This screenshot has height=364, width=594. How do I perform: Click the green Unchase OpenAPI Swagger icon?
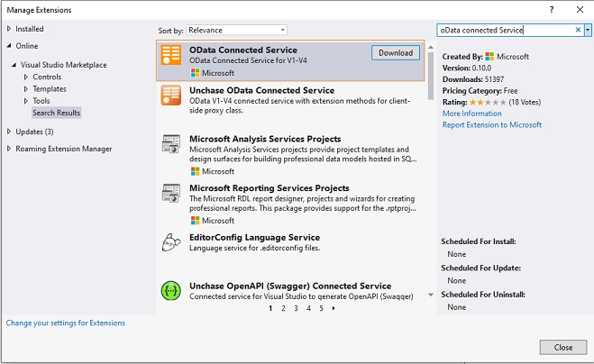(171, 291)
